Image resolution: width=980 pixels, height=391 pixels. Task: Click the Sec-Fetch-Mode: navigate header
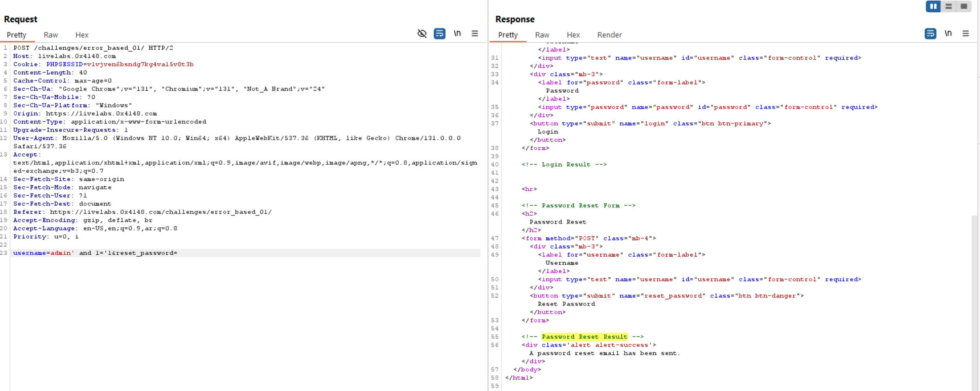62,187
